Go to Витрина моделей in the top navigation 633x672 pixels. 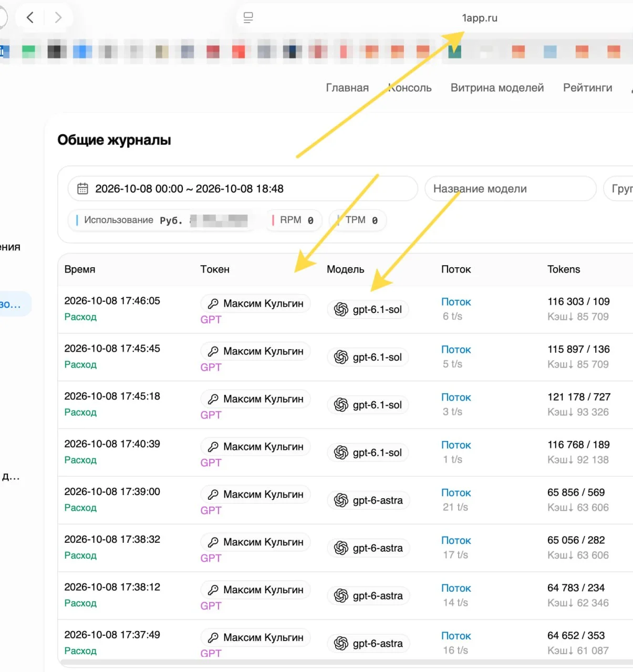tap(497, 88)
